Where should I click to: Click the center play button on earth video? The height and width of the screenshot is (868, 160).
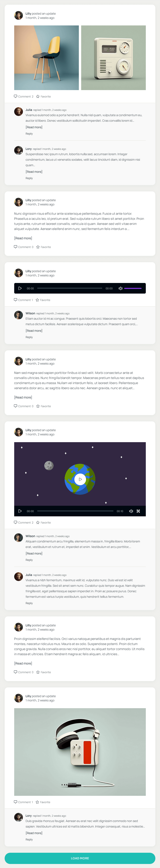click(80, 479)
